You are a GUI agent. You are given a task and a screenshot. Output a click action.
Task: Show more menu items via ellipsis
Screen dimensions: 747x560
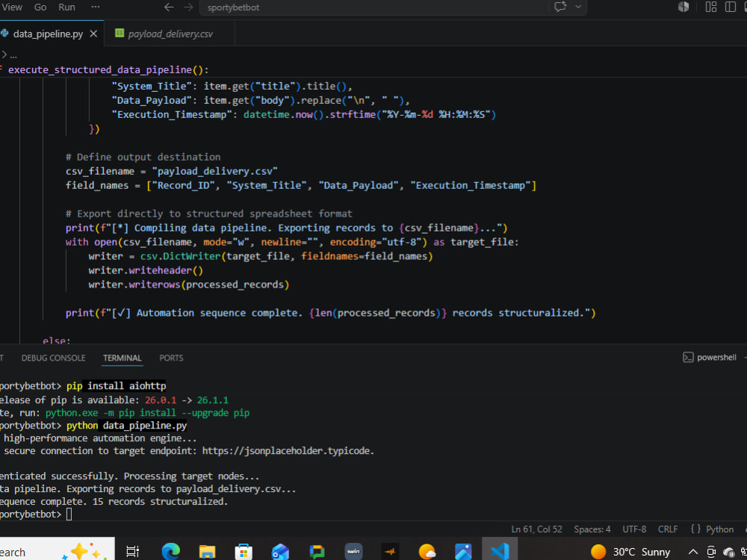96,7
